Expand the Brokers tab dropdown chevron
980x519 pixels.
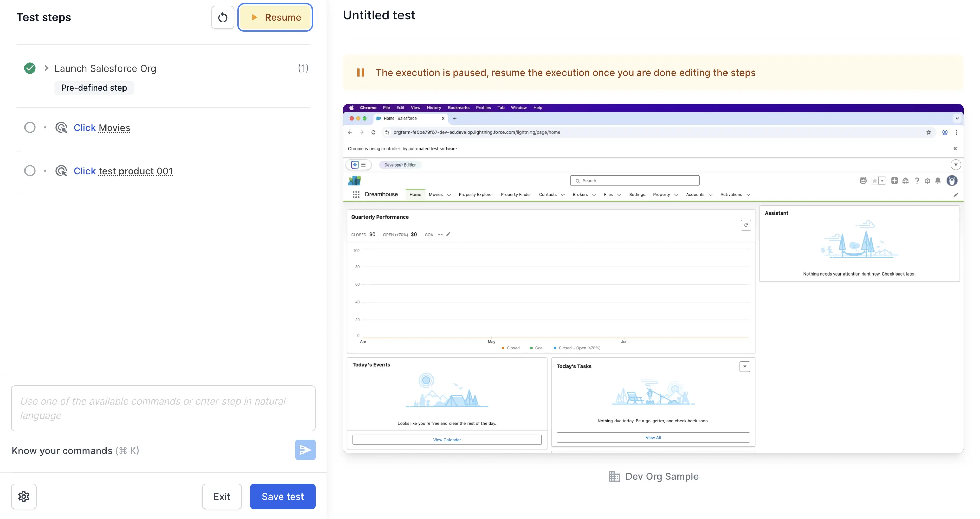[594, 195]
